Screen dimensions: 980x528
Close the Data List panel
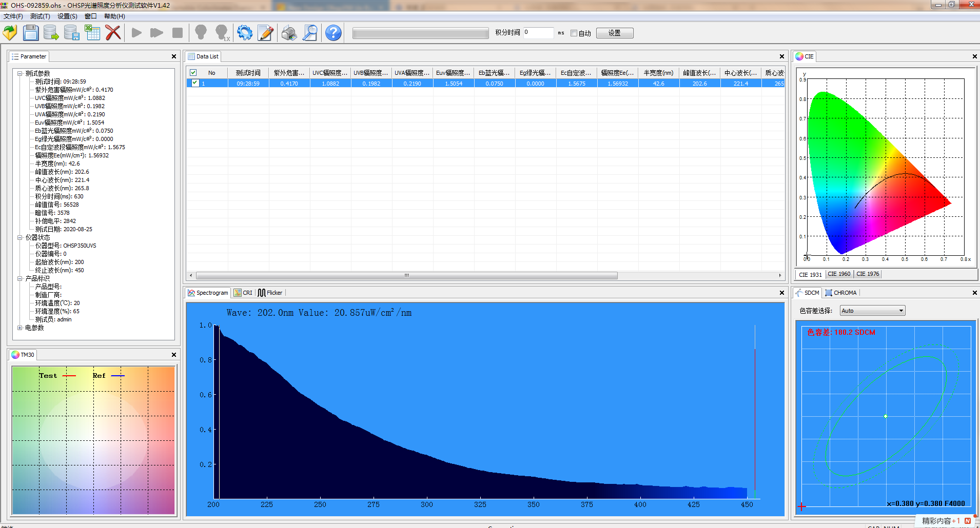pos(782,56)
